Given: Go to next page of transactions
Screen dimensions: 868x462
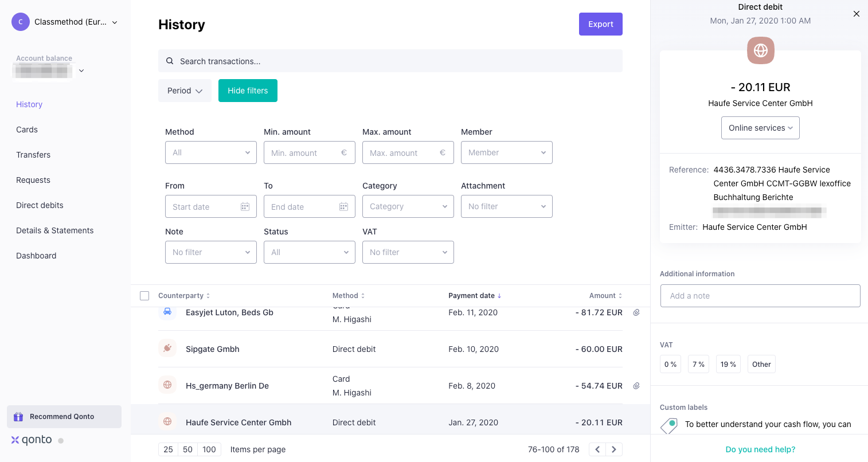Looking at the screenshot, I should point(614,449).
